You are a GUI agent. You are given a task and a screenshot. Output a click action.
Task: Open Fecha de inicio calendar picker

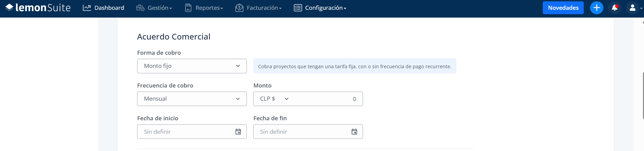point(238,132)
